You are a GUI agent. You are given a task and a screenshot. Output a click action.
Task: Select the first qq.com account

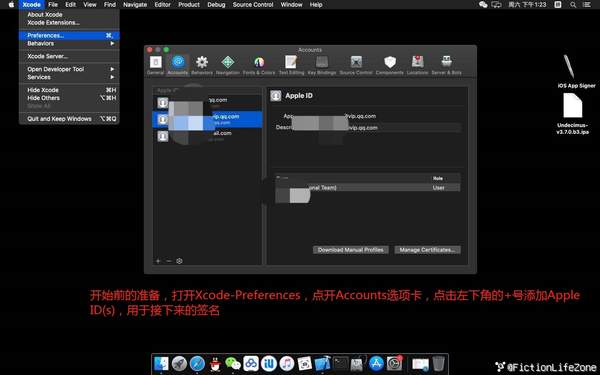[208, 102]
